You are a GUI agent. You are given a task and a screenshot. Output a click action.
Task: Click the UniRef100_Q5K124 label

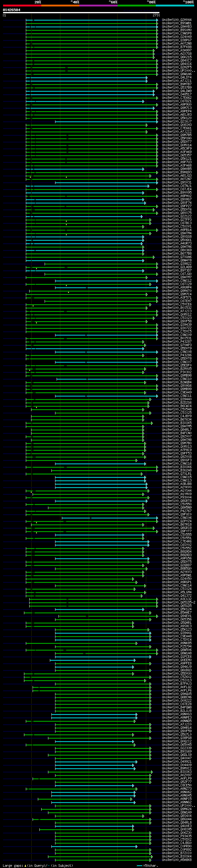coord(177,609)
